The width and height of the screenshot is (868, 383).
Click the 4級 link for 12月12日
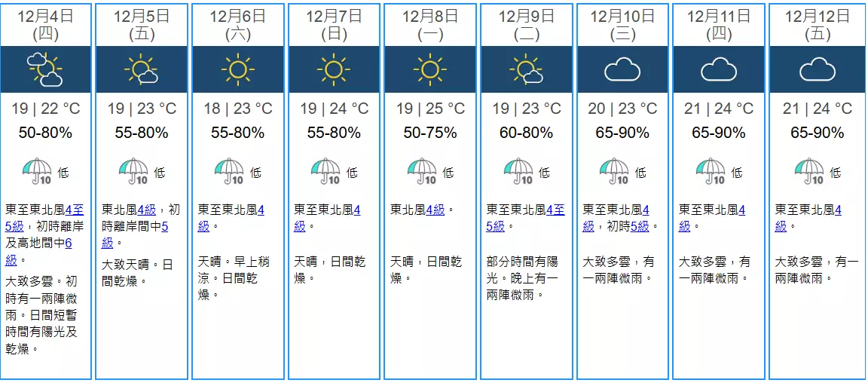click(838, 210)
